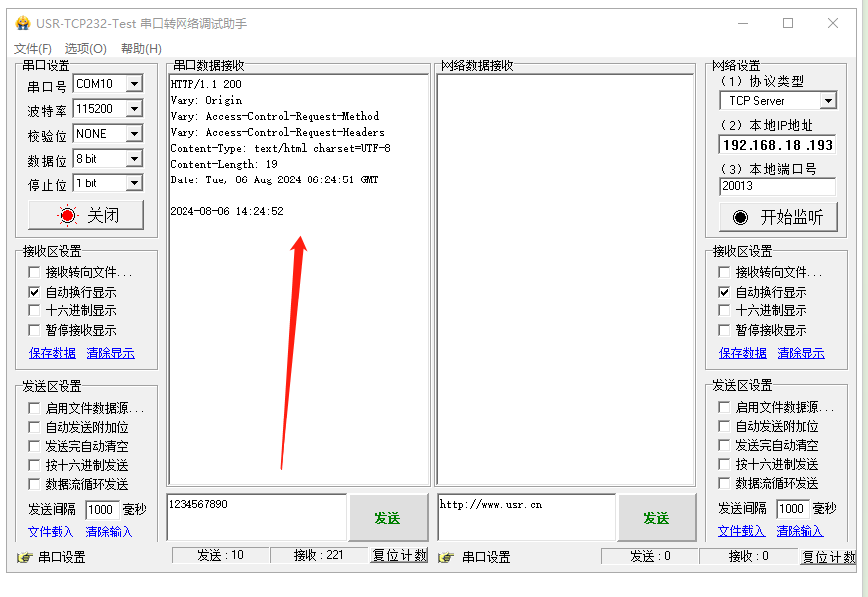Click the '2024-08-06 14:24:52' response line

coord(226,211)
